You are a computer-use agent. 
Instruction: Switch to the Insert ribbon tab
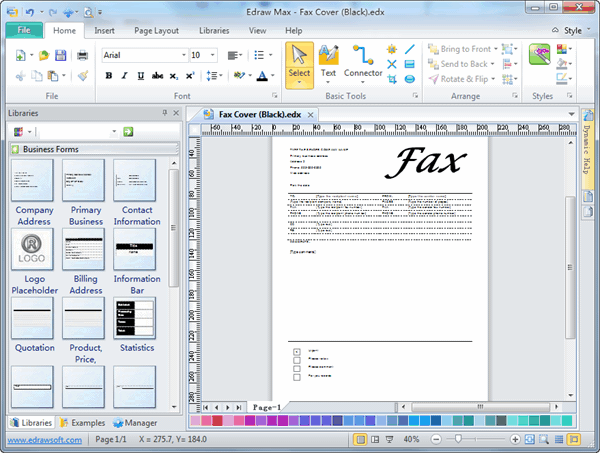(x=104, y=31)
